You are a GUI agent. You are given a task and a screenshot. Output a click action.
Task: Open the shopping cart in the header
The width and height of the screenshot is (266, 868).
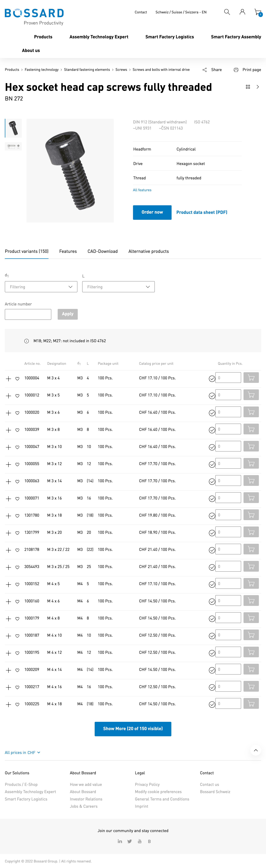(257, 12)
